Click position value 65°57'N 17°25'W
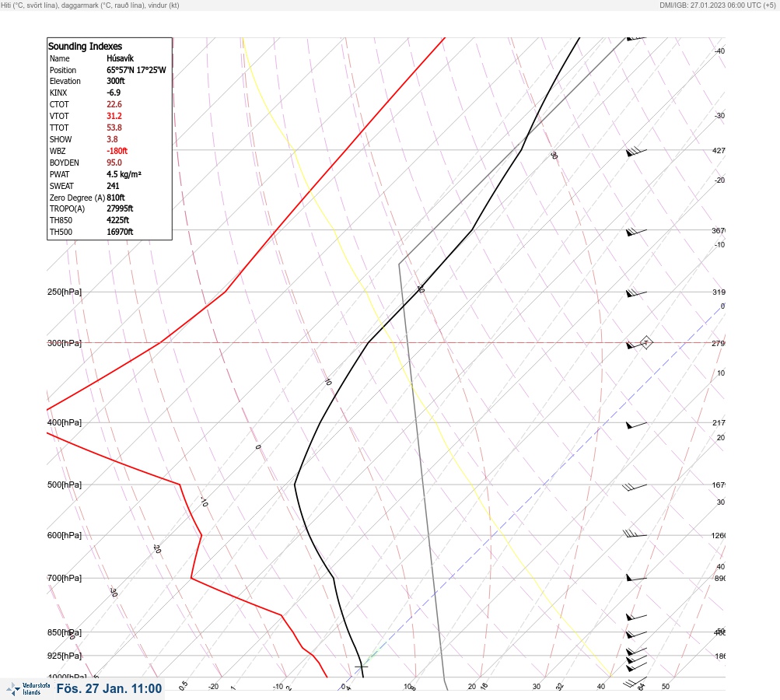Image resolution: width=780 pixels, height=700 pixels. pyautogui.click(x=136, y=70)
